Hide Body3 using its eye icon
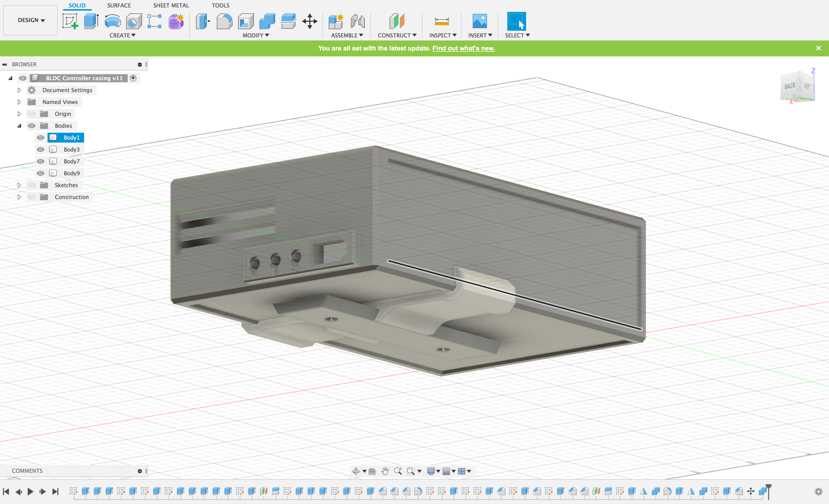 click(41, 149)
